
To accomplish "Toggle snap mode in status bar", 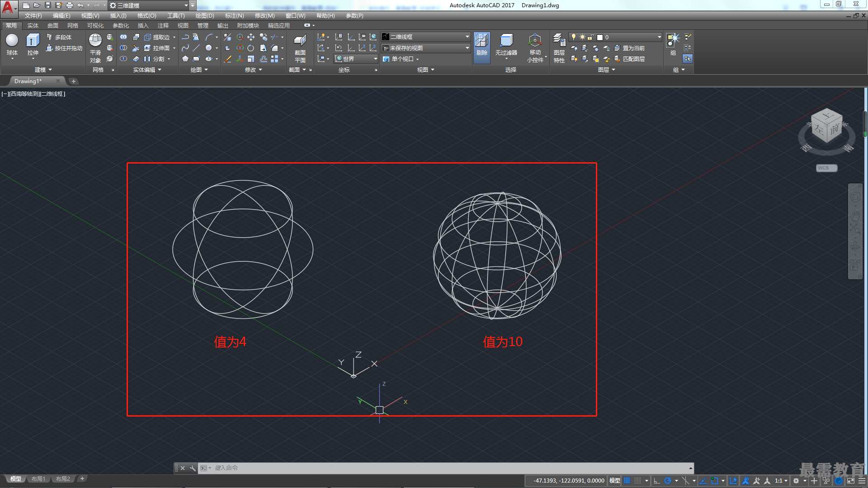I will point(637,481).
